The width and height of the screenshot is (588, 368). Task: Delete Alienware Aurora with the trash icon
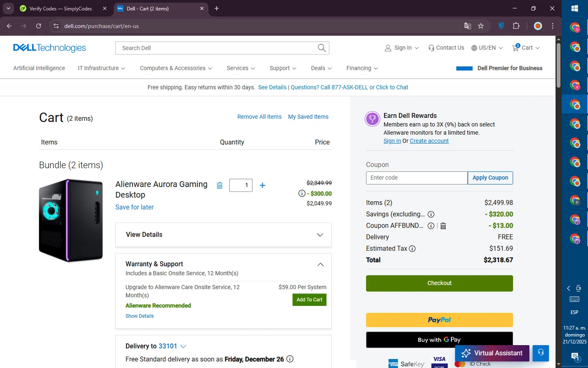[x=220, y=186]
